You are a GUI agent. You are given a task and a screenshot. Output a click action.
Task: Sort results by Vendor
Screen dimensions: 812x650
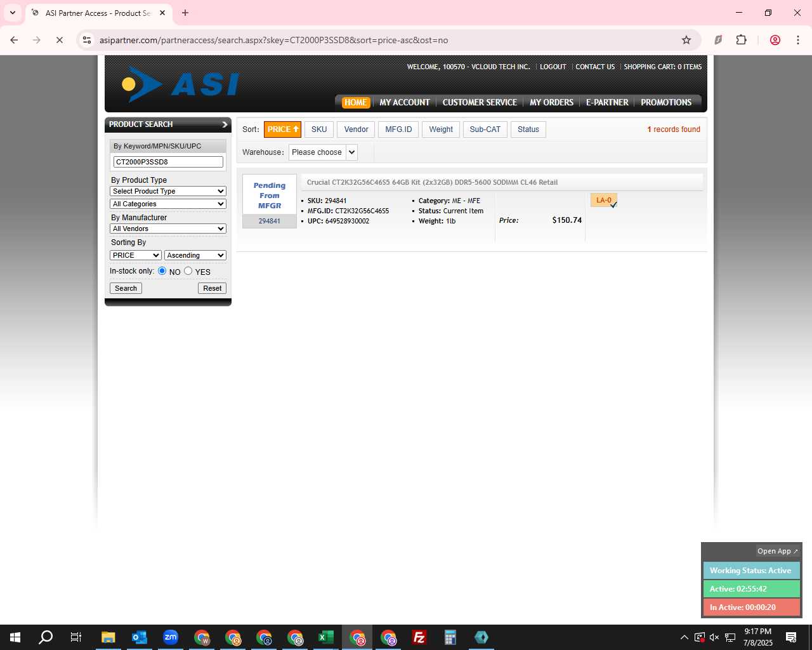pyautogui.click(x=356, y=129)
